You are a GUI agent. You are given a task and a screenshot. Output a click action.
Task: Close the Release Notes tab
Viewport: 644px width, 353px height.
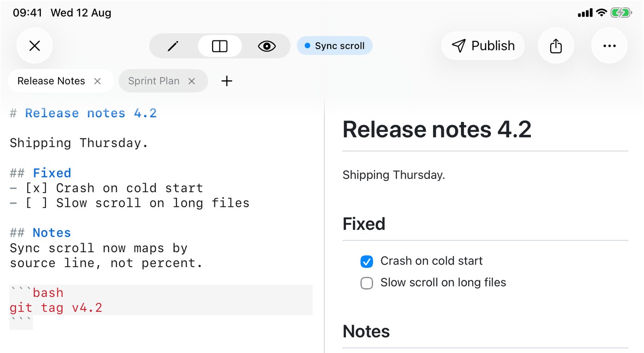click(97, 81)
